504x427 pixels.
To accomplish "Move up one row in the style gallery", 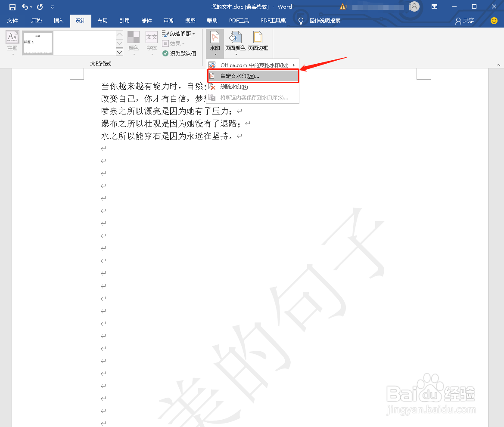I will point(120,34).
